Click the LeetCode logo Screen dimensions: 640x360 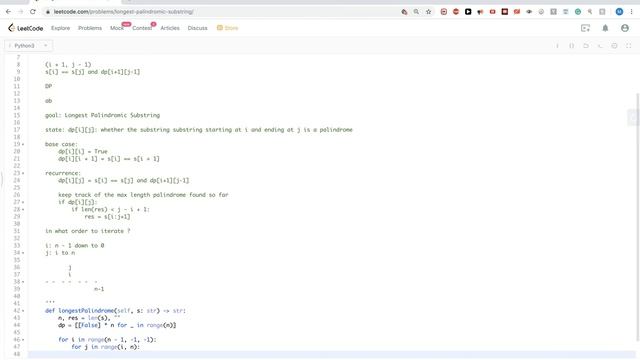25,28
